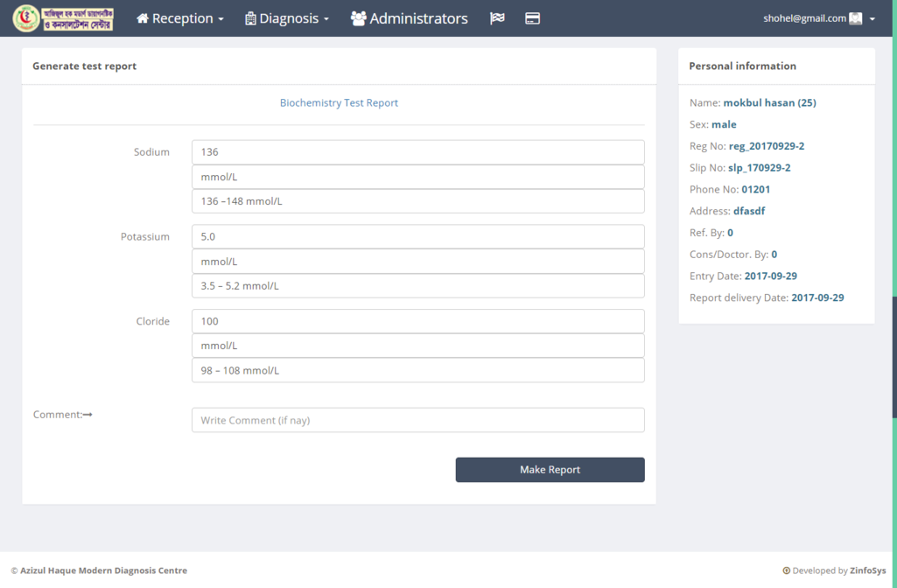Select the Cloride reference range field
897x588 pixels.
coord(417,370)
